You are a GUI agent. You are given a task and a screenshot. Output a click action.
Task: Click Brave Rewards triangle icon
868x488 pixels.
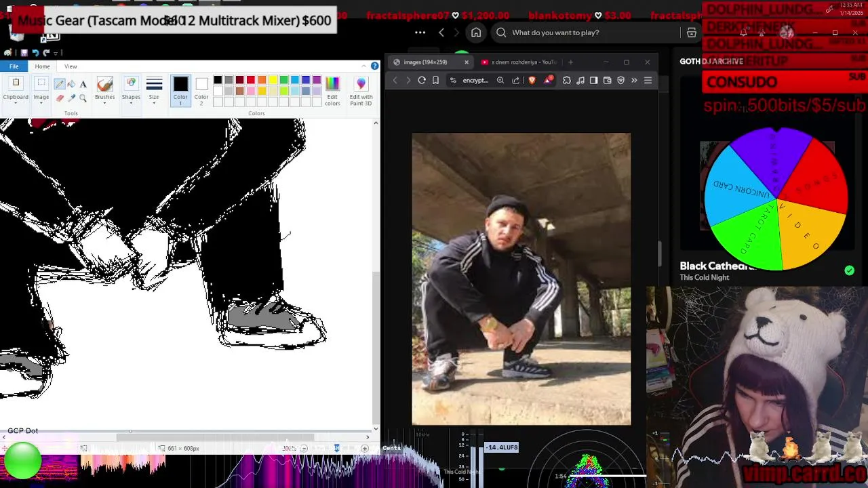548,80
